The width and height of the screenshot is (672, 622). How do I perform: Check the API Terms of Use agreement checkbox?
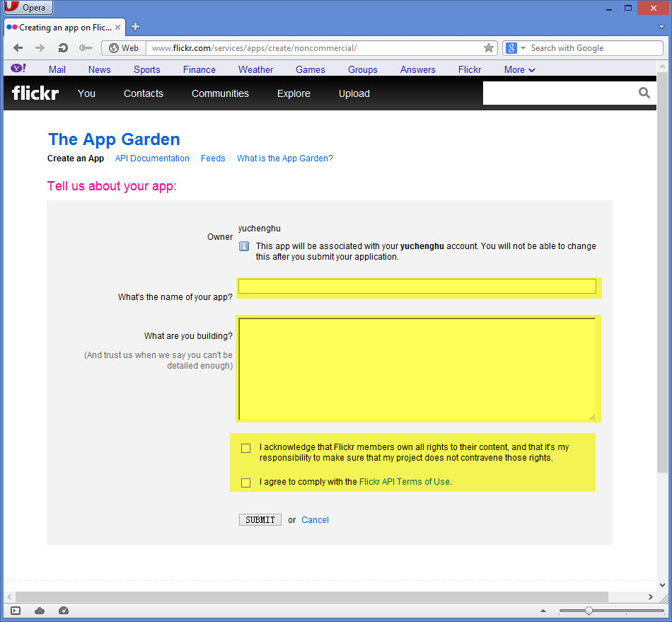(245, 483)
